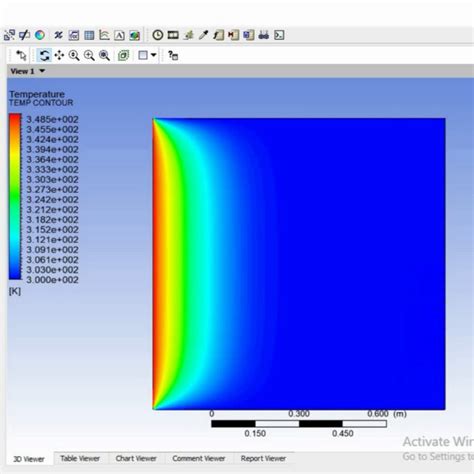Click the 'Temperature' legend title
This screenshot has height=474, width=474.
coord(37,94)
